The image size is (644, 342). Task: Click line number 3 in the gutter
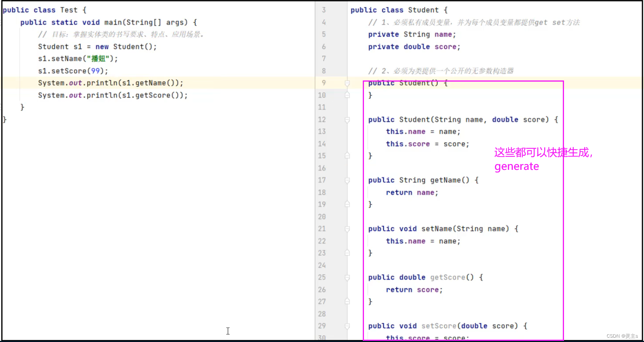click(x=324, y=10)
